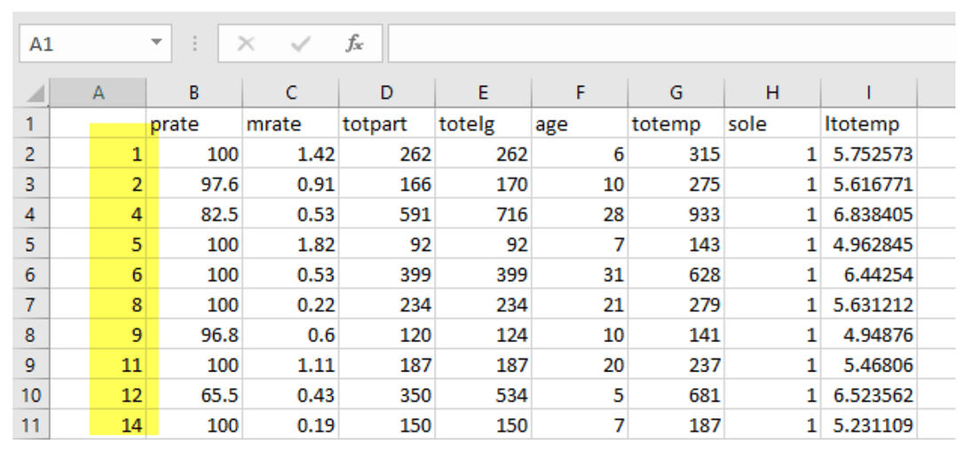Select row 9 header
This screenshot has height=459, width=980.
(30, 364)
